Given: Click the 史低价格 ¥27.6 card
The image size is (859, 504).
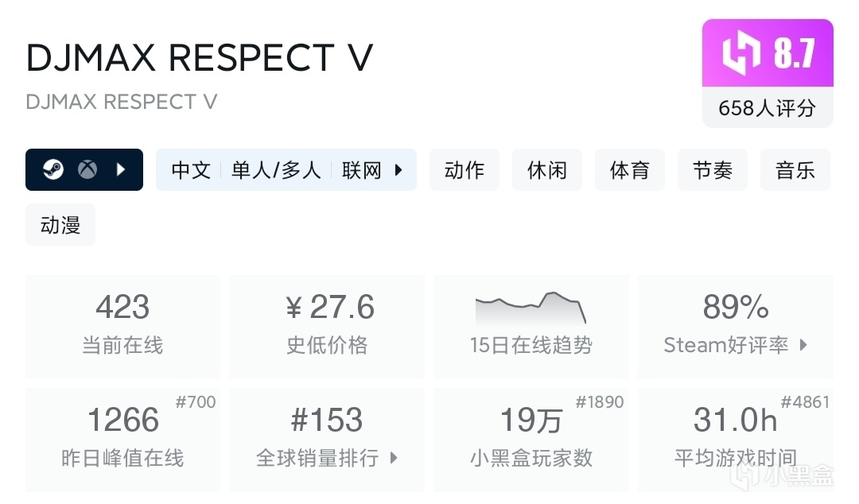Looking at the screenshot, I should click(x=327, y=327).
